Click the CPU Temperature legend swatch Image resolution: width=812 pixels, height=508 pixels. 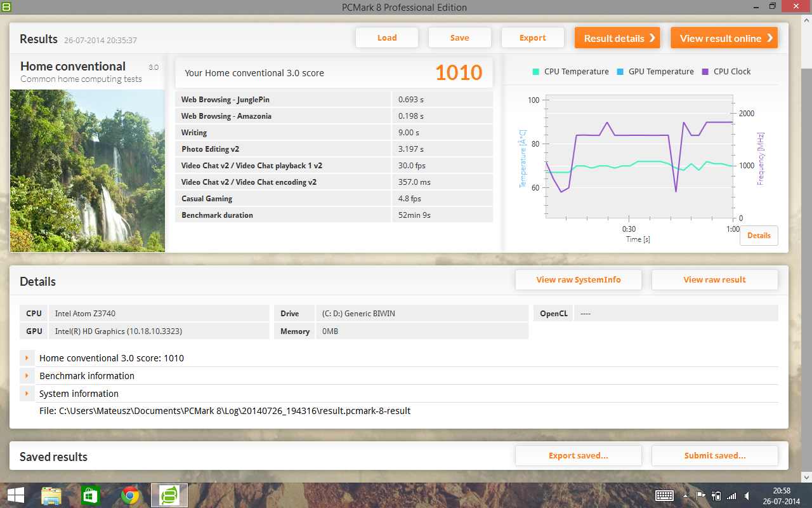coord(536,72)
